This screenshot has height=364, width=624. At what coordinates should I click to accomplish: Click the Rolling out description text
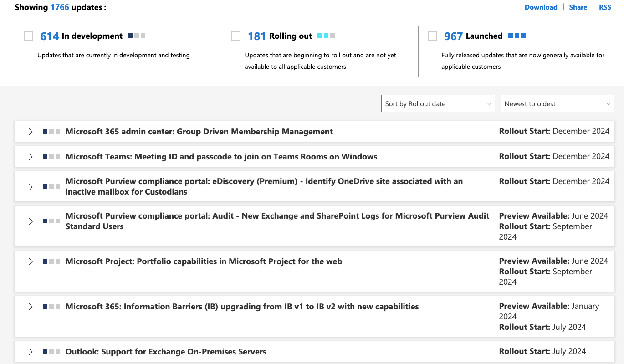coord(320,61)
